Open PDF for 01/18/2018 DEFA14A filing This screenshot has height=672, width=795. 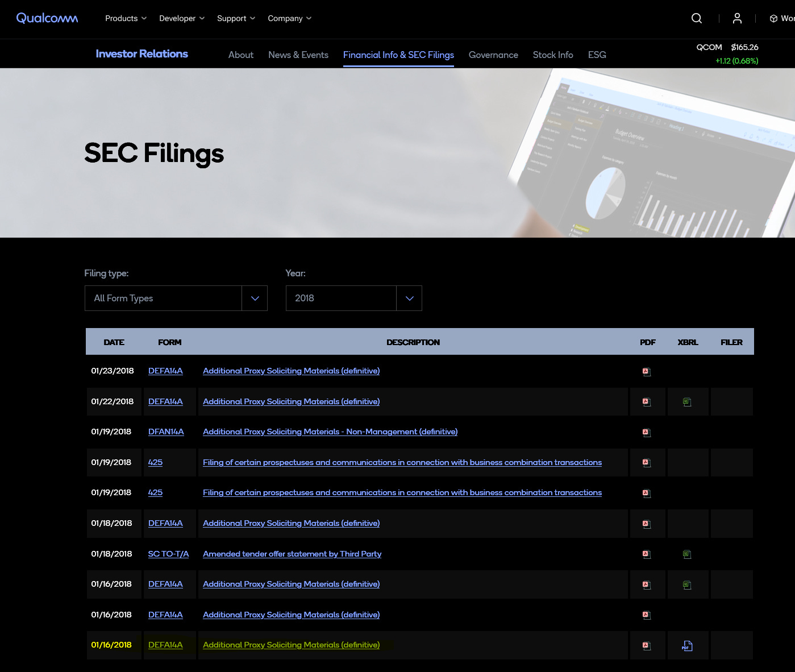click(x=647, y=524)
